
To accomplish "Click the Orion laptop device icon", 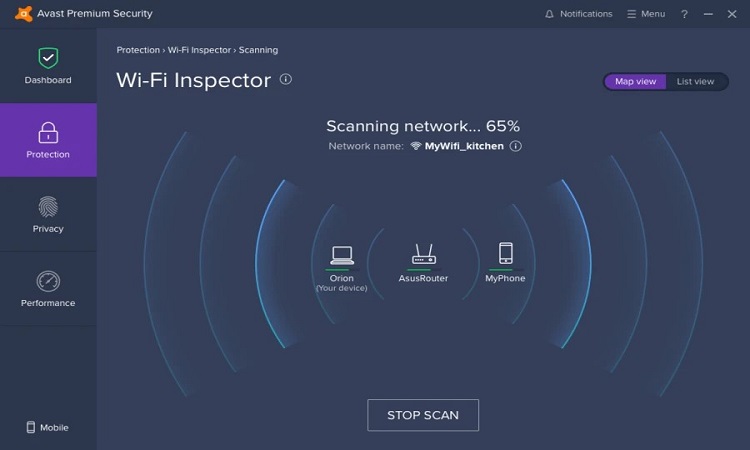I will tap(342, 254).
